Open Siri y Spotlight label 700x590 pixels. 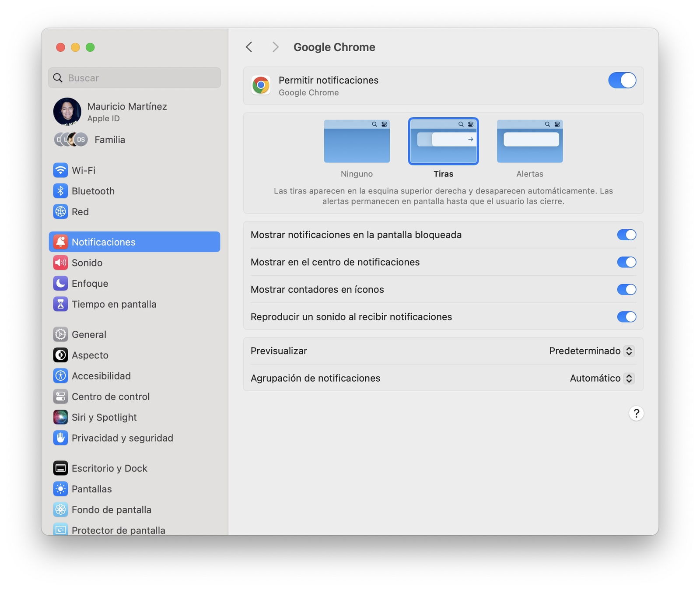104,418
